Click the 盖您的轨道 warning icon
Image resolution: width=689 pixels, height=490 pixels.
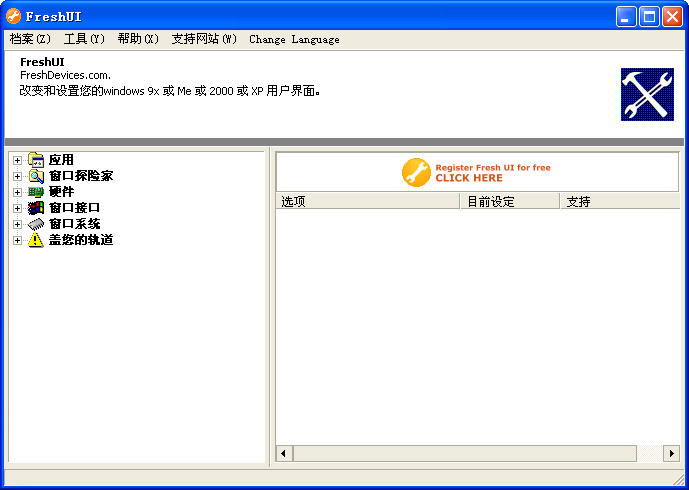[36, 240]
